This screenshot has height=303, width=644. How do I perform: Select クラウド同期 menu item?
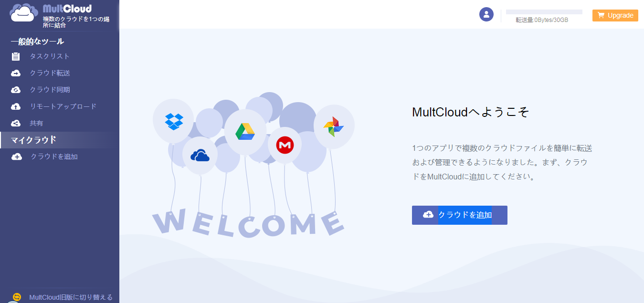point(50,90)
